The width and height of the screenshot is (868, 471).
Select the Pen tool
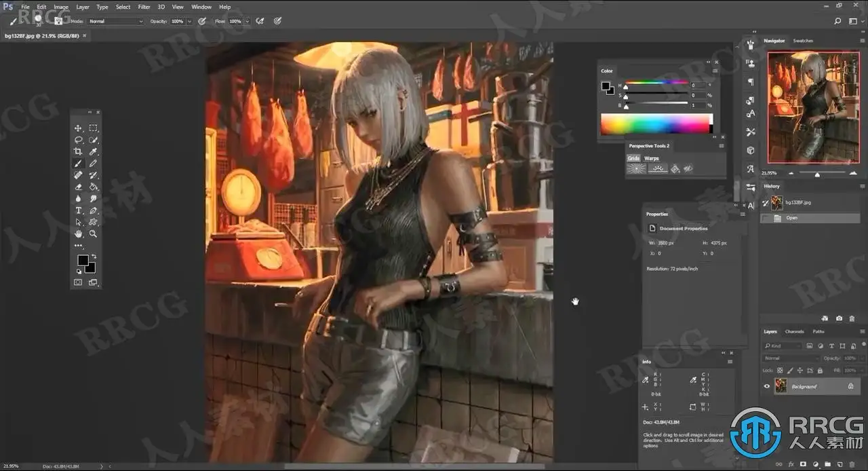[x=93, y=210]
